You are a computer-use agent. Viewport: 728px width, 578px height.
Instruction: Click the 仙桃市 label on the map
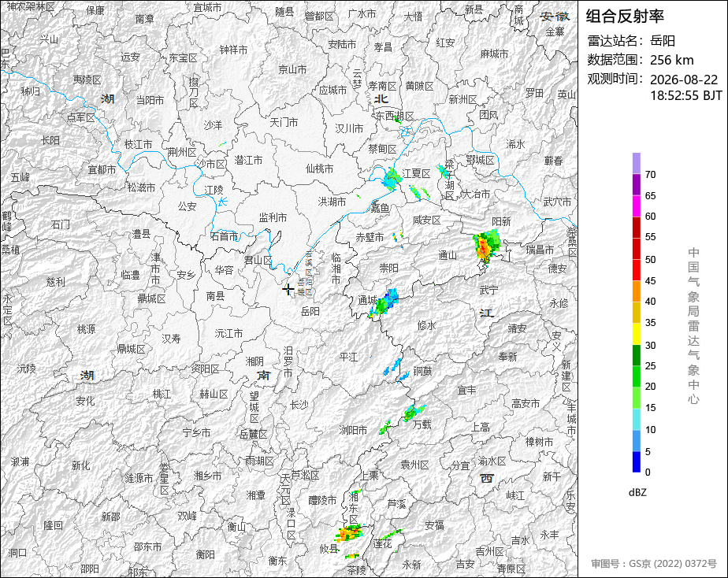[x=319, y=169]
